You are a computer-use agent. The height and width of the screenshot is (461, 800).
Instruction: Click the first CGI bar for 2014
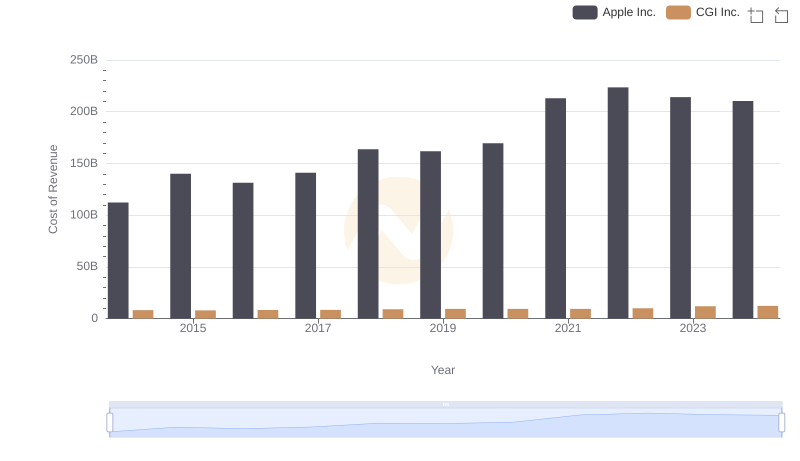click(x=143, y=314)
